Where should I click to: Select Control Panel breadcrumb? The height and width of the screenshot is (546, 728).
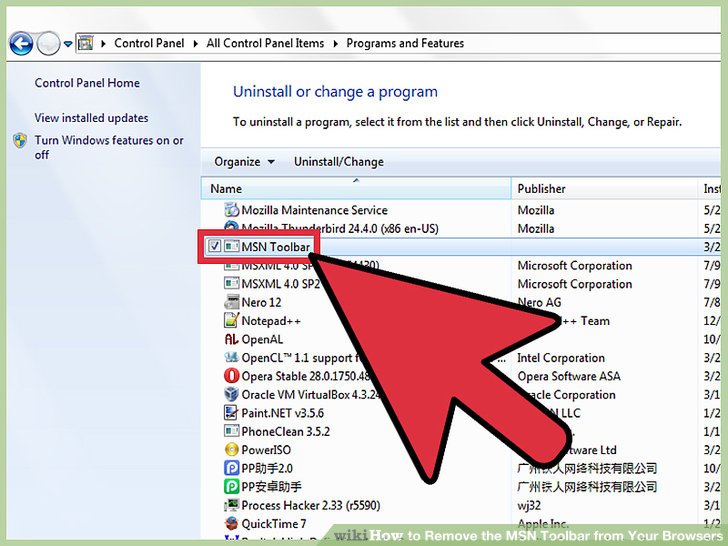click(x=149, y=43)
